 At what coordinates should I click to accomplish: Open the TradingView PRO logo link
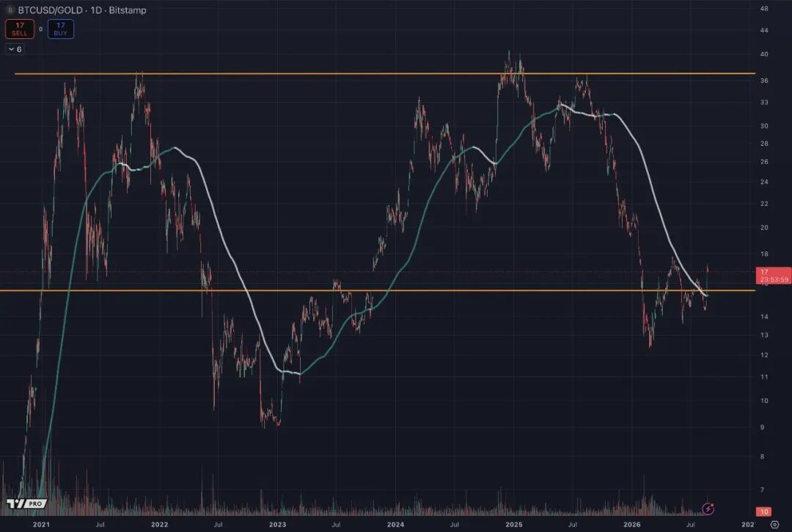coord(26,503)
